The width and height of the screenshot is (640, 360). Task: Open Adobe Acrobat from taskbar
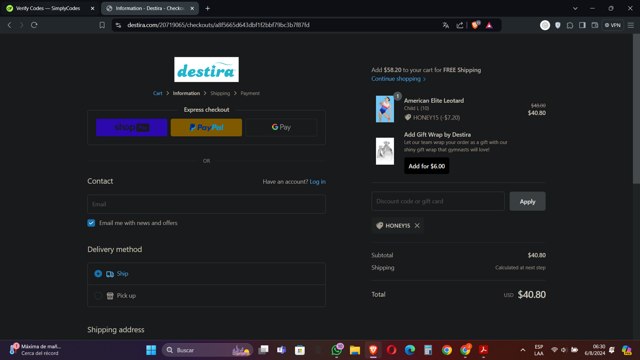(x=483, y=350)
